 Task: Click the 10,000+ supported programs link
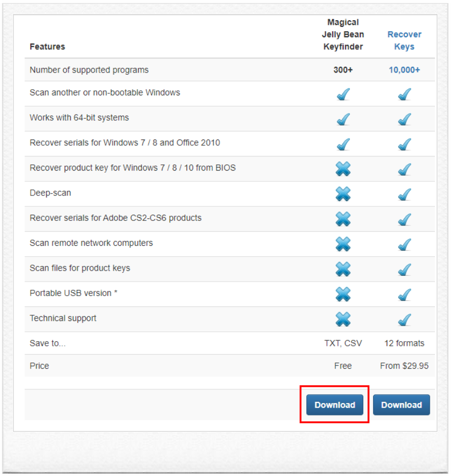[x=404, y=70]
